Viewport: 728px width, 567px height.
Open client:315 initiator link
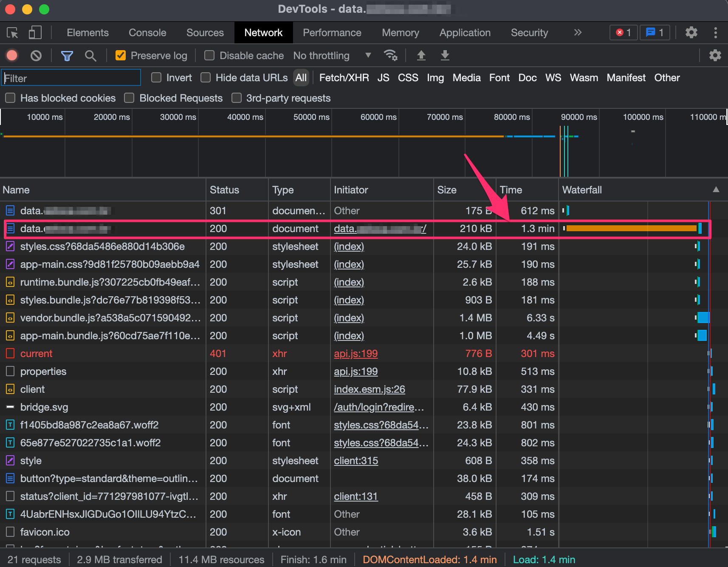pyautogui.click(x=356, y=461)
